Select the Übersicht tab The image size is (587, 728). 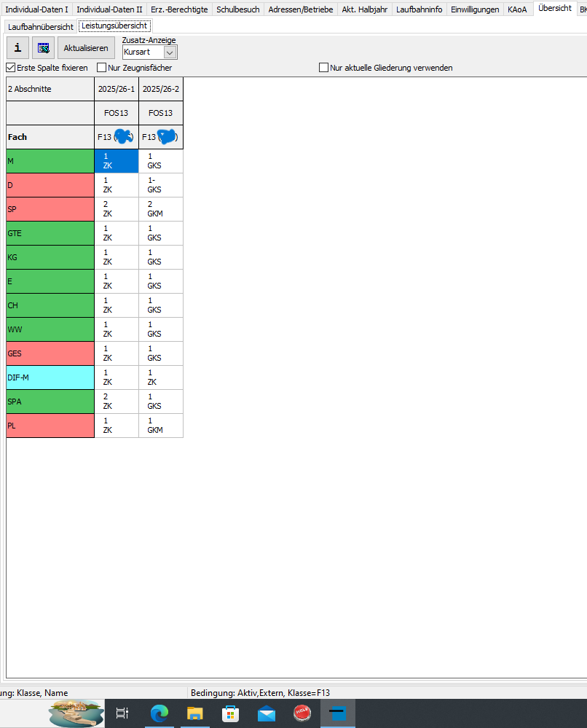555,8
